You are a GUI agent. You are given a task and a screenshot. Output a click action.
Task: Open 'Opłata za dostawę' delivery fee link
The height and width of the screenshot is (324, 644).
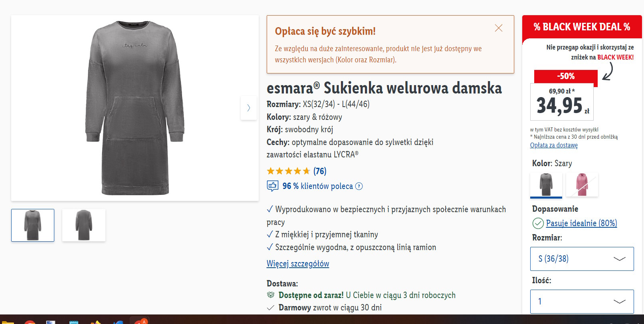(x=554, y=145)
